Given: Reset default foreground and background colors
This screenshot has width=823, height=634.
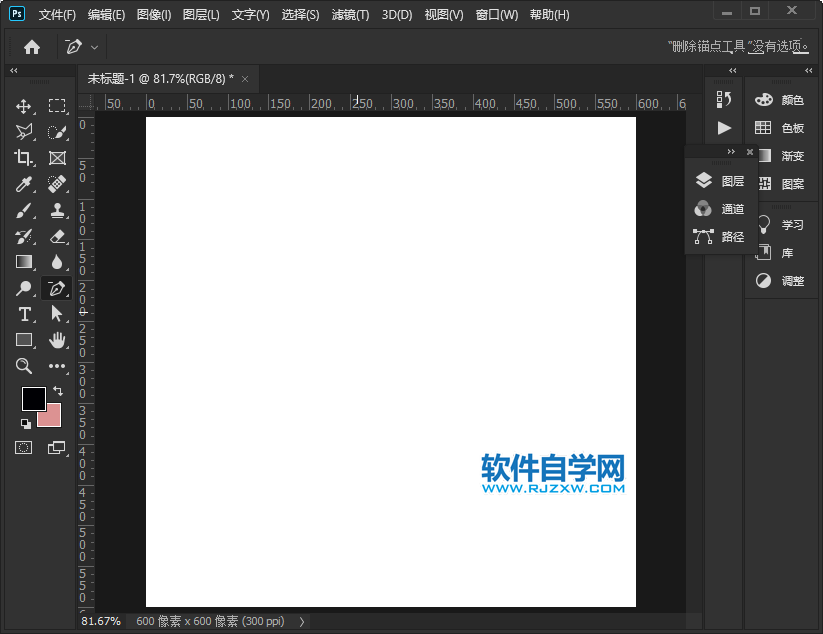Looking at the screenshot, I should (25, 424).
